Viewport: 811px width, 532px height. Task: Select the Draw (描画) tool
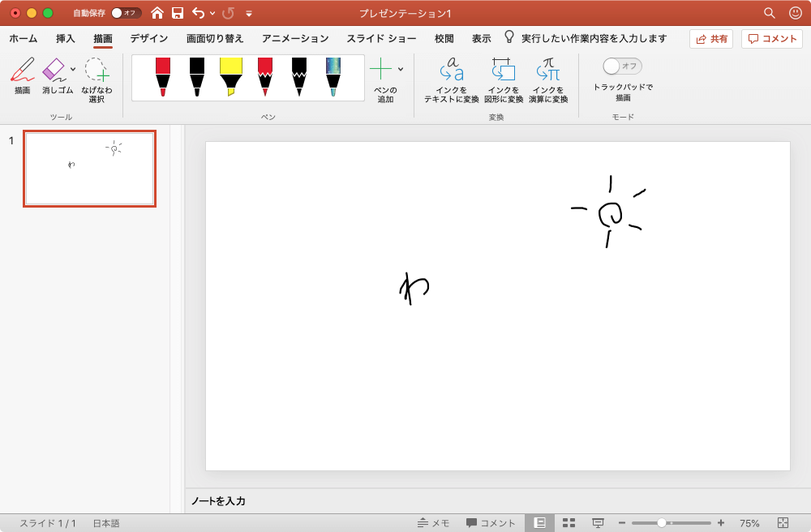pos(22,76)
